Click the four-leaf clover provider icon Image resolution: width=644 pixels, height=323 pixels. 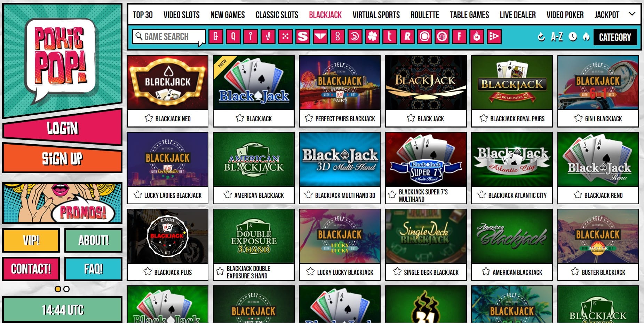tap(372, 37)
